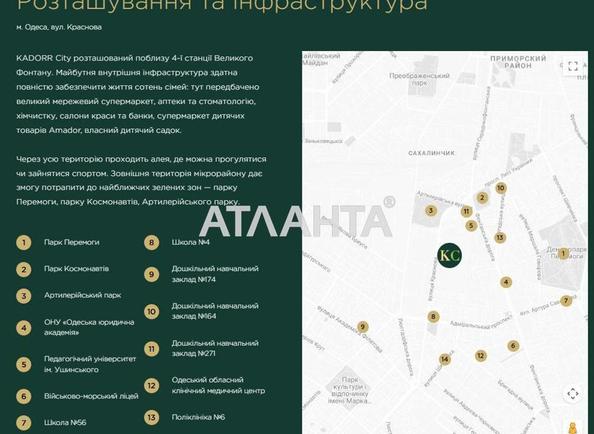The height and width of the screenshot is (434, 594).
Task: Click legend badge number 5
Action: (23, 364)
